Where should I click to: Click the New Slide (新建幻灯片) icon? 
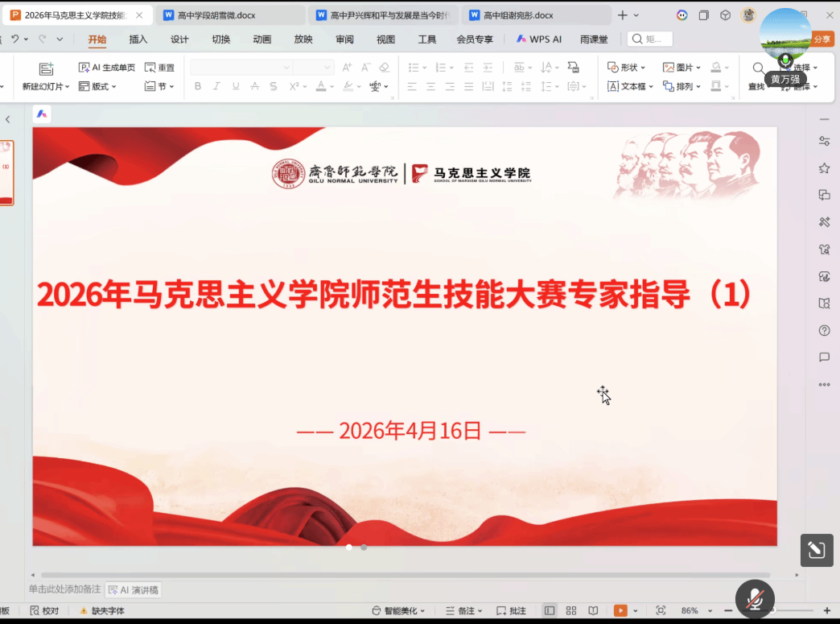pyautogui.click(x=46, y=68)
